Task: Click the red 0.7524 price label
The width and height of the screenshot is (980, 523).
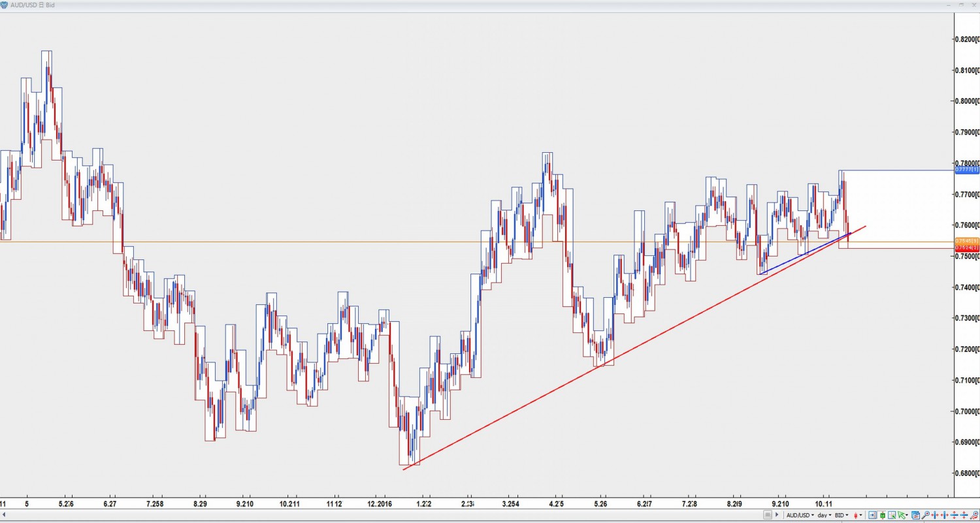Action: [966, 248]
